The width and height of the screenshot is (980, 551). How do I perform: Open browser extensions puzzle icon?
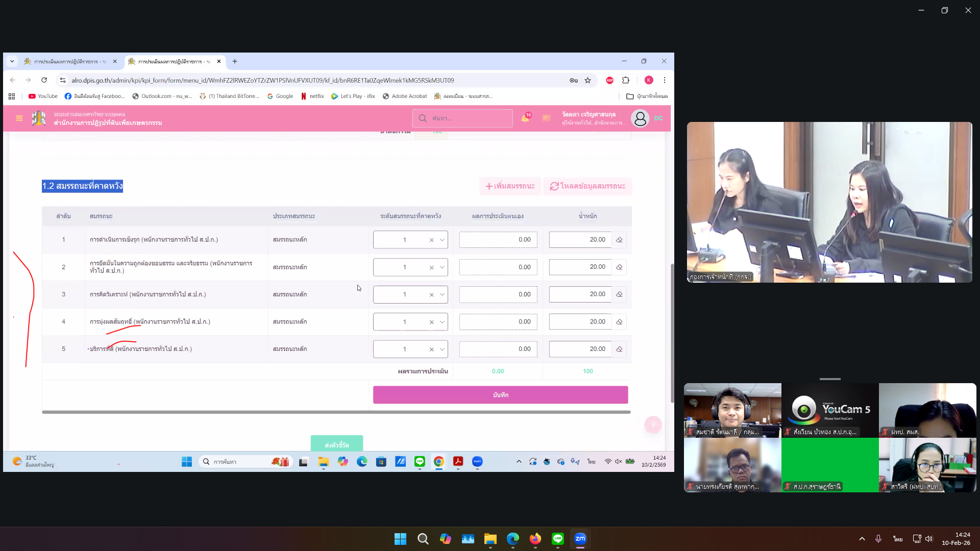pyautogui.click(x=626, y=80)
